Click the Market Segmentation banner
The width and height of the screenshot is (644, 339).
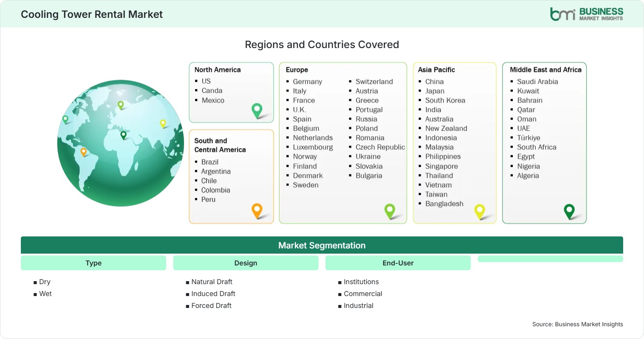coord(322,245)
